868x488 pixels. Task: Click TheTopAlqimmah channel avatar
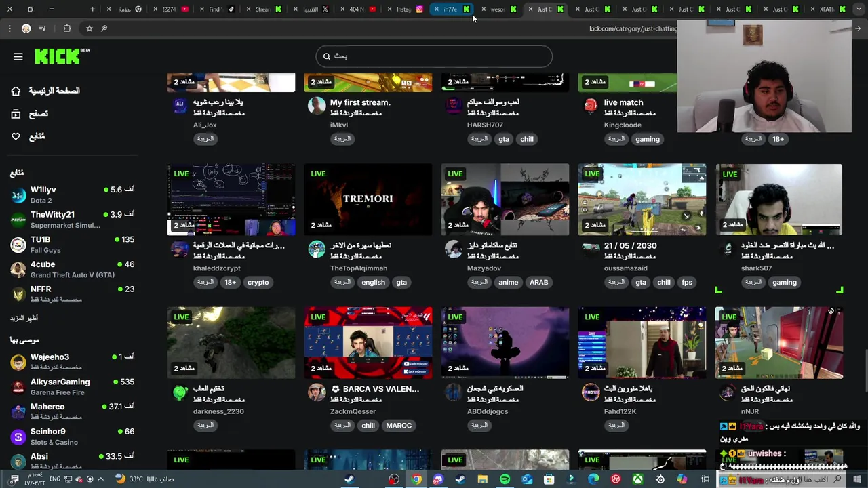click(317, 249)
